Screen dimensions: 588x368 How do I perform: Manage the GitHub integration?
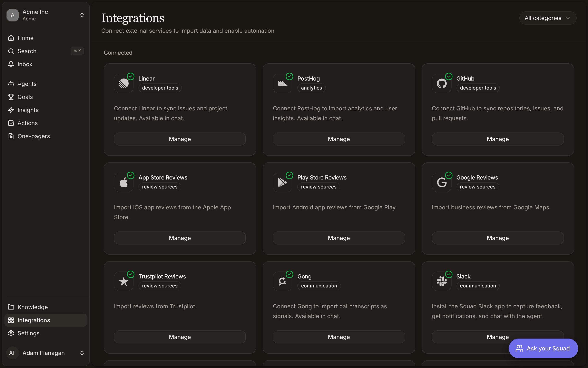[x=498, y=139]
